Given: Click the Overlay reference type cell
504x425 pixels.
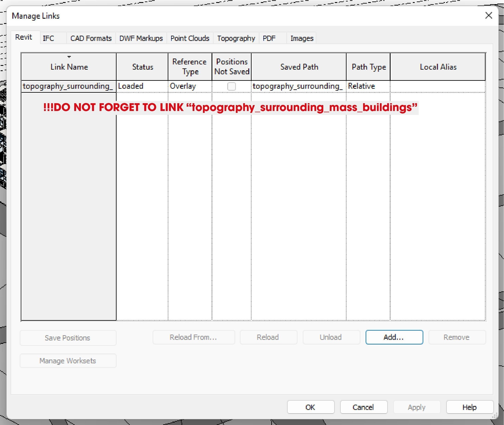Looking at the screenshot, I should pos(183,86).
